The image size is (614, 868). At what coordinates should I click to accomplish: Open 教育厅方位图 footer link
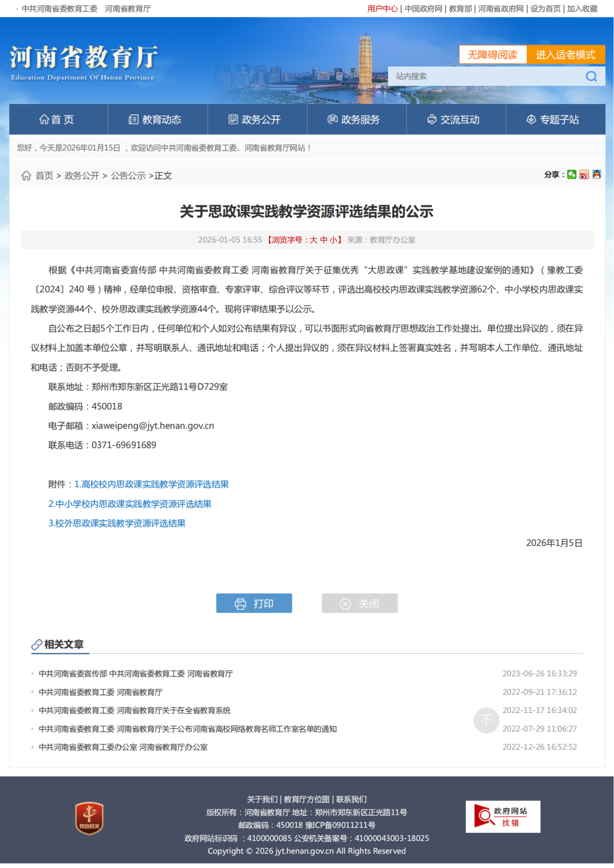[x=306, y=799]
